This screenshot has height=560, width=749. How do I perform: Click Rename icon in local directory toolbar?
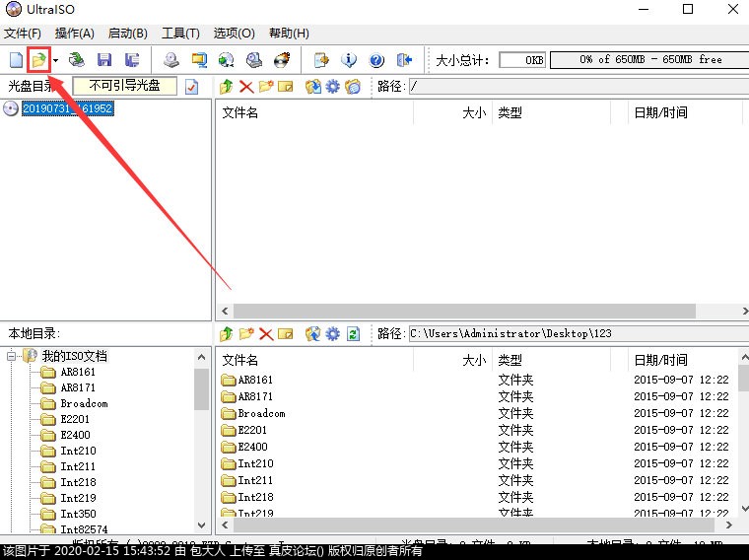click(286, 334)
